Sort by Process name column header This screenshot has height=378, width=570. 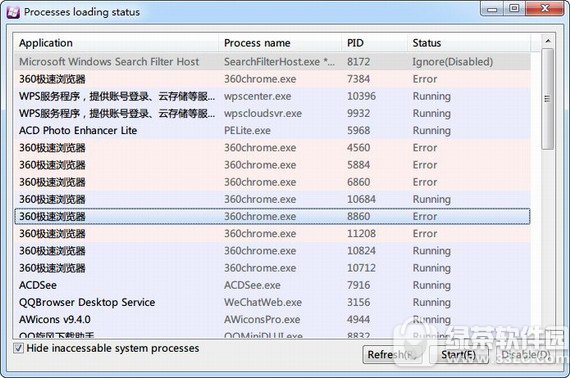[280, 43]
